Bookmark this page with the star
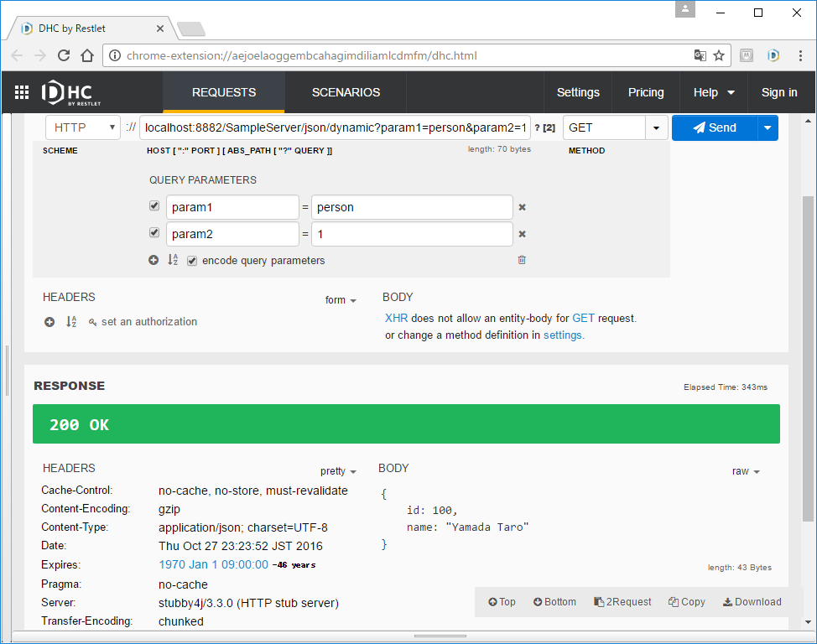The width and height of the screenshot is (817, 644). (719, 55)
